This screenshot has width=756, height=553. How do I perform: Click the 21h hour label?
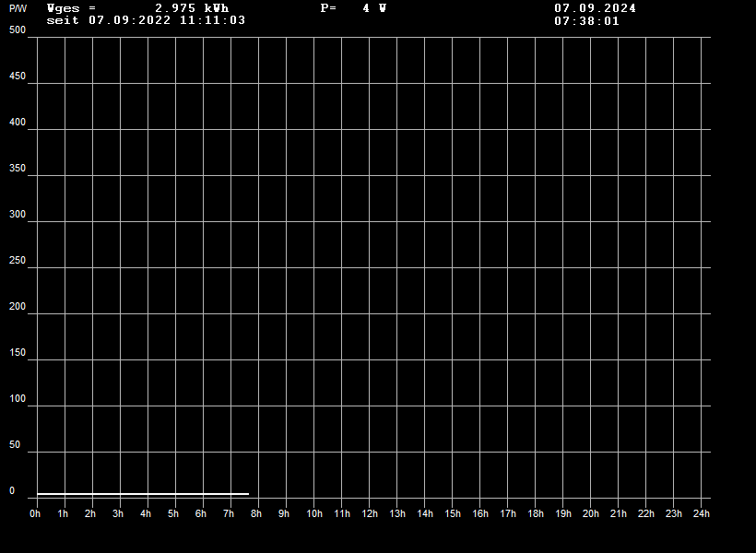point(619,513)
